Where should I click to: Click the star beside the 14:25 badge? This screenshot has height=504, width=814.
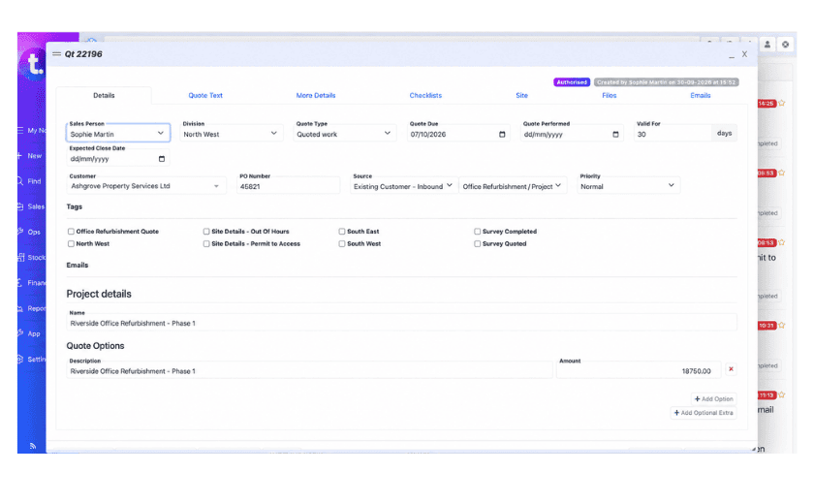(782, 104)
